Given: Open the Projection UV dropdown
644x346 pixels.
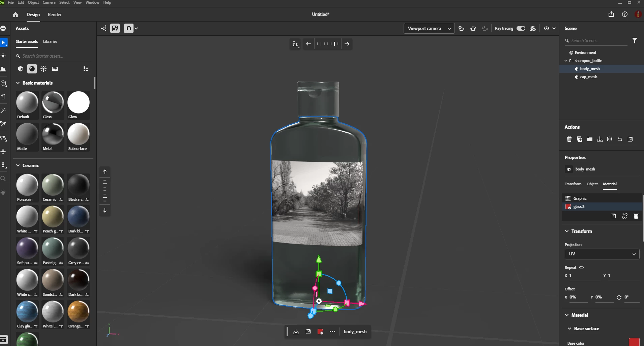Looking at the screenshot, I should 602,254.
